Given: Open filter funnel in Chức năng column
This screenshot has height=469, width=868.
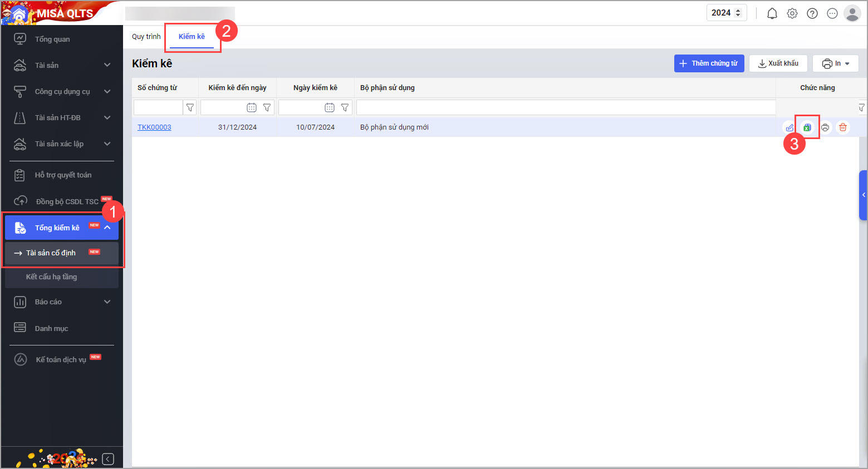Looking at the screenshot, I should pos(861,107).
